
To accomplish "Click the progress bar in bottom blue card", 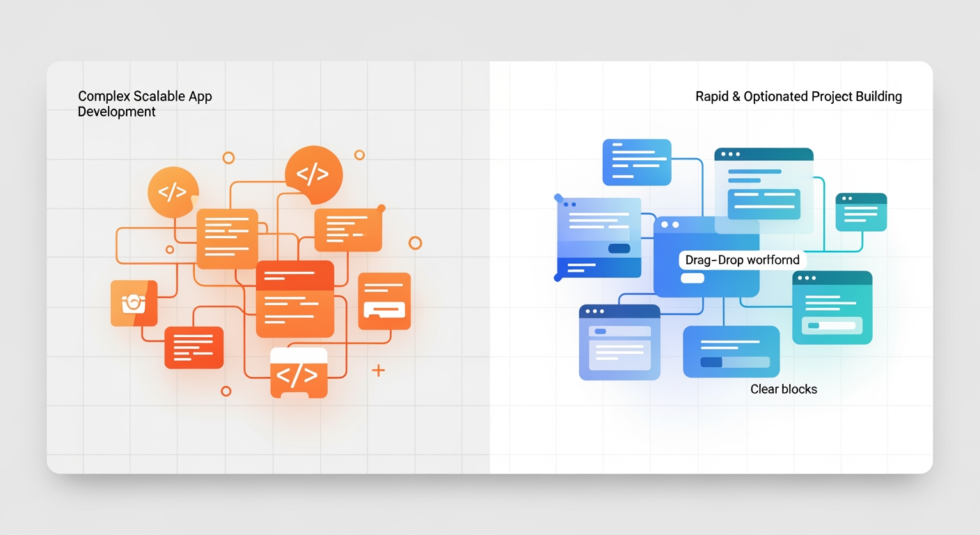I will point(734,362).
